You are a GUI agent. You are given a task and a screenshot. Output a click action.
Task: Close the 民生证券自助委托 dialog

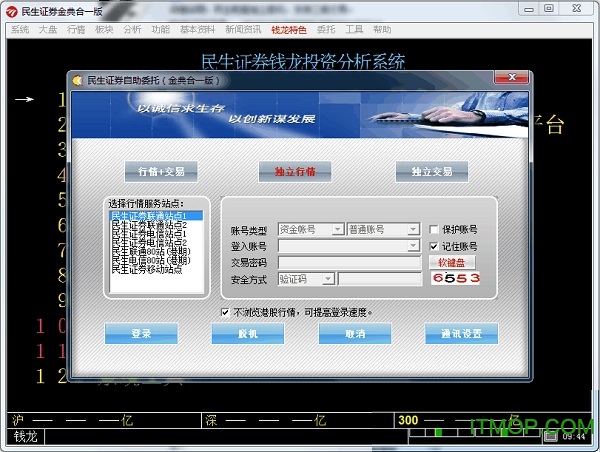tap(512, 77)
